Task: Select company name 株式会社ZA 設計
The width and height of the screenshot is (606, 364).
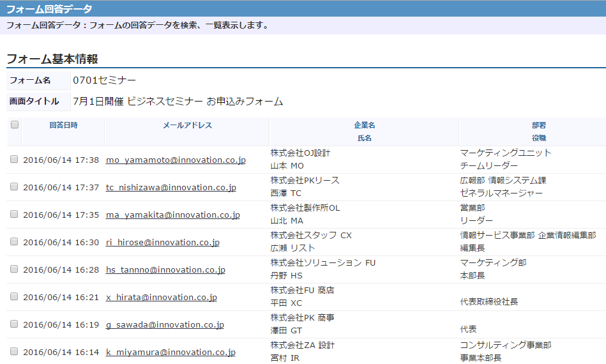Action: (x=303, y=345)
